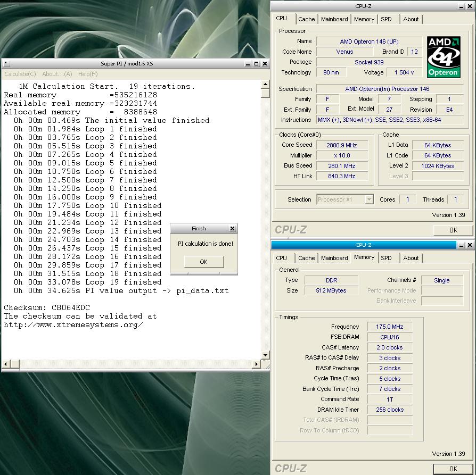Viewport: 476px width, 475px height.
Task: Select the CPU tab in the top CPU-Z window
Action: click(282, 19)
